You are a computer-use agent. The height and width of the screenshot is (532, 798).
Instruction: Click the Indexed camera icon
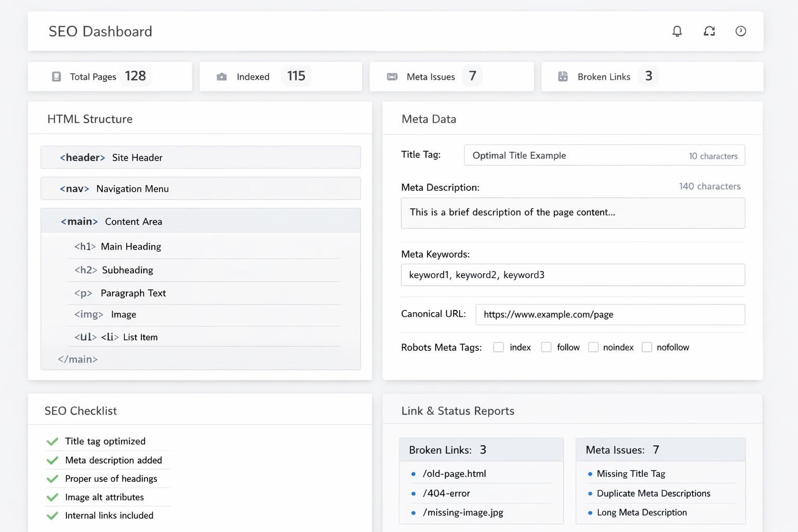coord(221,77)
